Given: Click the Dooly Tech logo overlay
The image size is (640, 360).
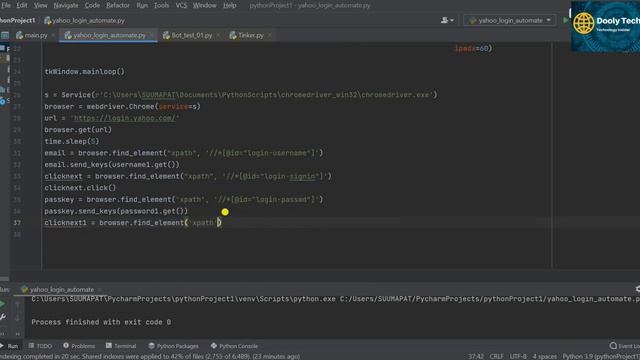Looking at the screenshot, I should pyautogui.click(x=605, y=27).
